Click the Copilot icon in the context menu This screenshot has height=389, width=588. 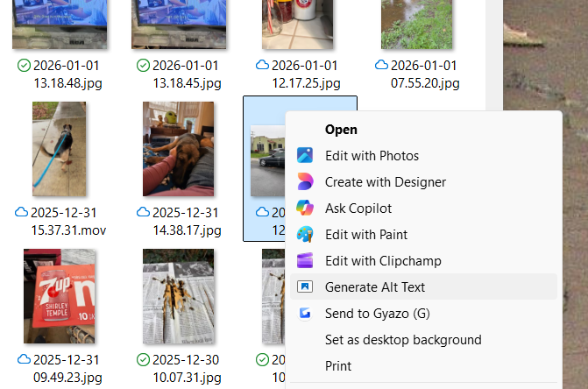tap(305, 208)
